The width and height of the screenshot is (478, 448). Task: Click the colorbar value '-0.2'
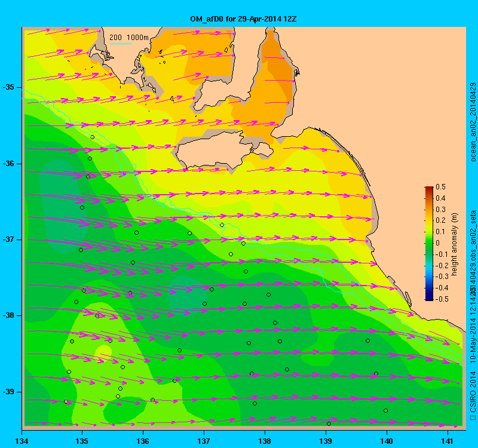(442, 265)
